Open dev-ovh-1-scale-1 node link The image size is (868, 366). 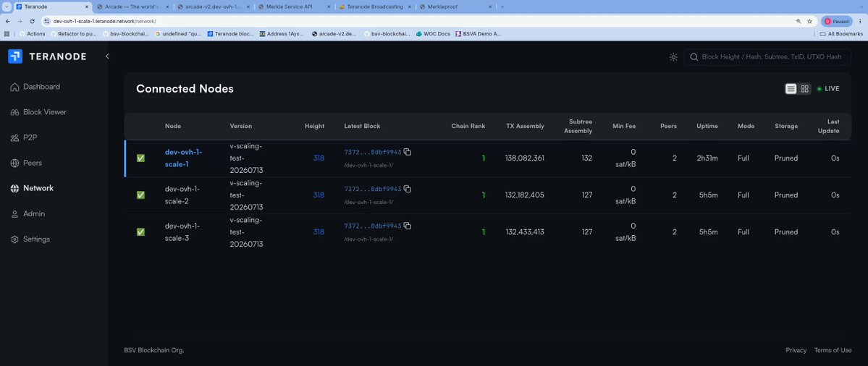[x=184, y=158]
